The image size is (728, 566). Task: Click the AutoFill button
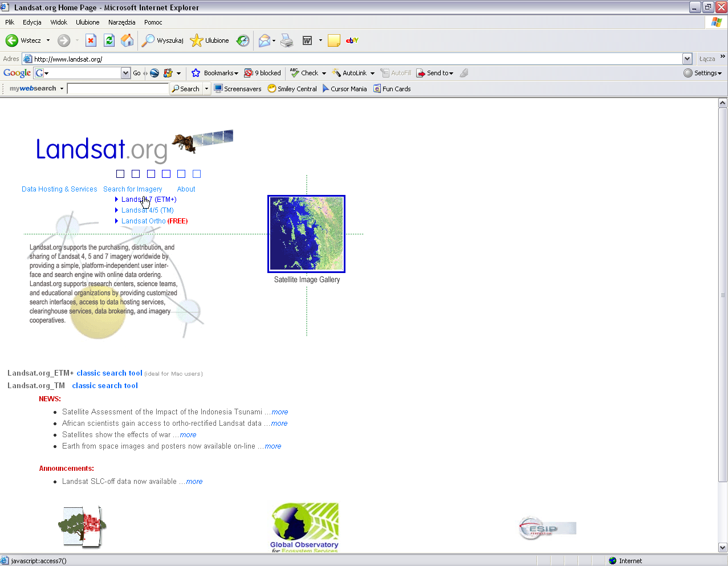(396, 73)
